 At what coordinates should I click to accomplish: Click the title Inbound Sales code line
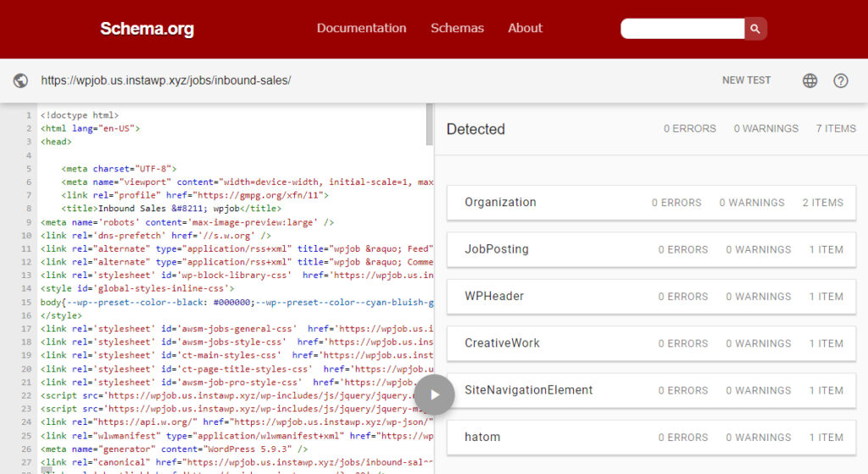click(x=171, y=209)
